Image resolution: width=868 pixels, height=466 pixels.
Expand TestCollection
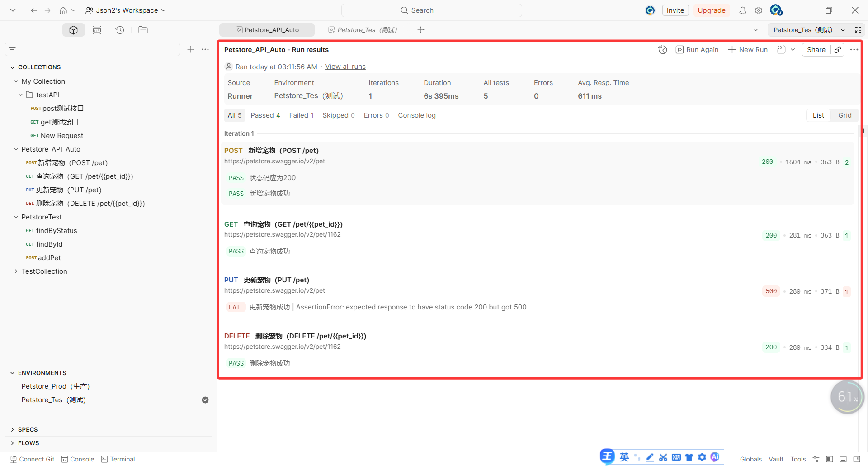tap(16, 271)
